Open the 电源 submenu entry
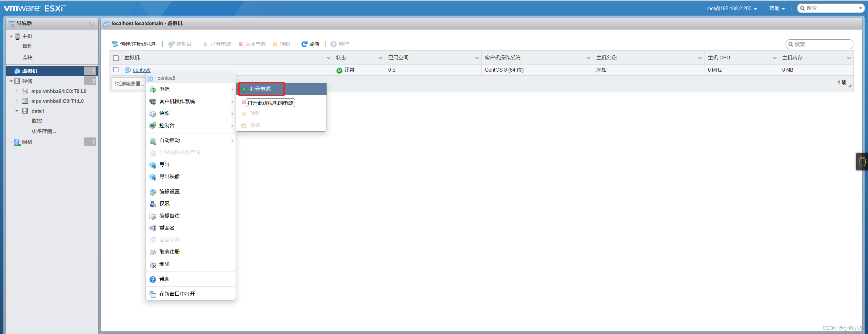Viewport: 868px width, 334px height. [191, 89]
